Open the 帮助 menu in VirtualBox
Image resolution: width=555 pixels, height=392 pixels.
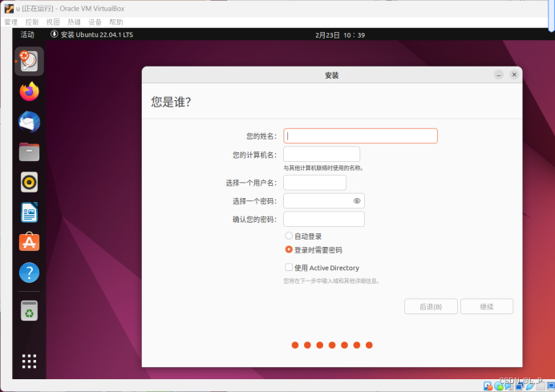point(116,22)
